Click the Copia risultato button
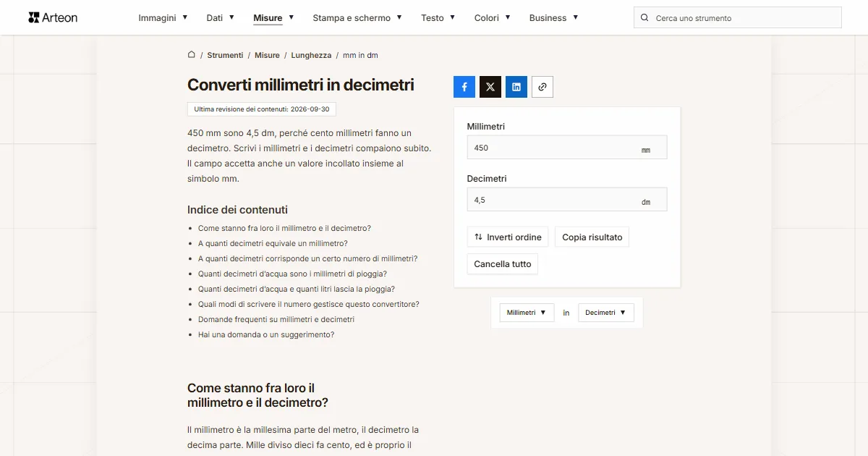Image resolution: width=868 pixels, height=456 pixels. [x=592, y=237]
